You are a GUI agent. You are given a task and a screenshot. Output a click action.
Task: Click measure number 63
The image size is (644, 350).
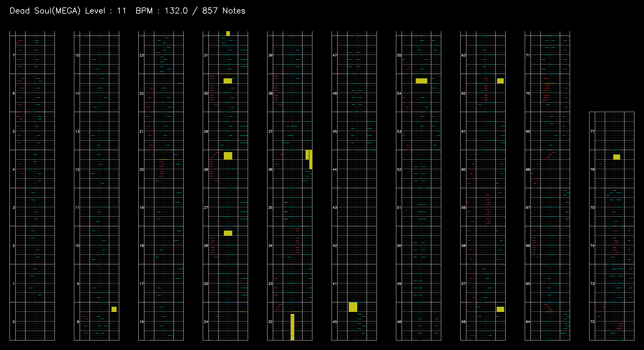pyautogui.click(x=464, y=55)
